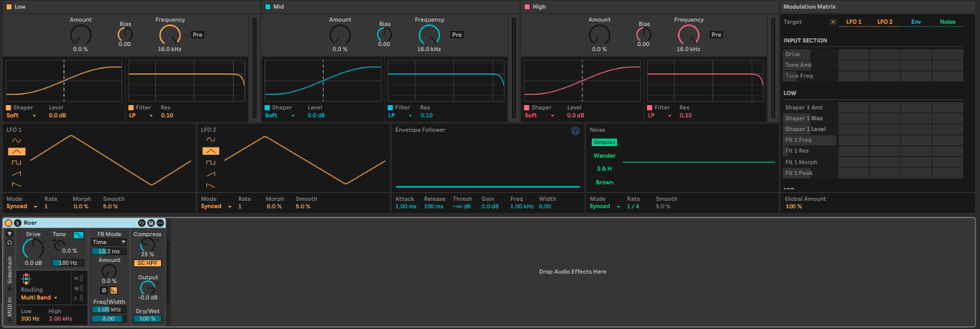
Task: Select the triangle waveform for LFO 2
Action: click(x=211, y=151)
